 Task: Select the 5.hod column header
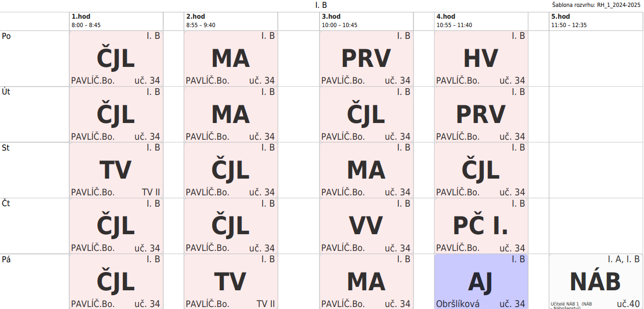[x=596, y=21]
